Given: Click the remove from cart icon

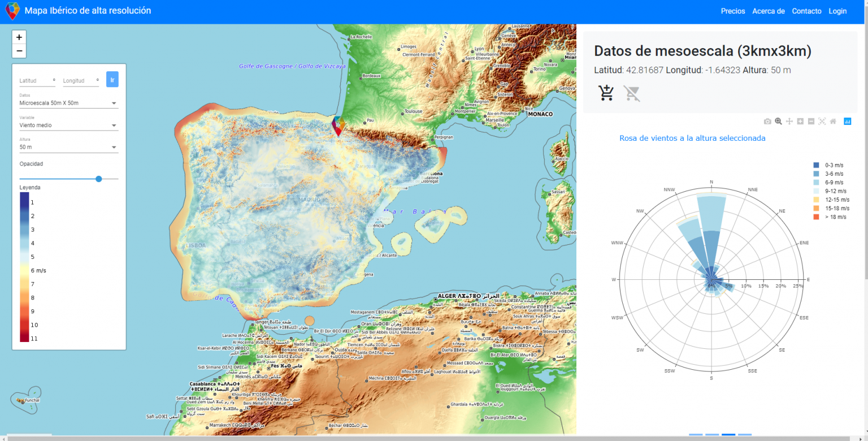Looking at the screenshot, I should (632, 93).
